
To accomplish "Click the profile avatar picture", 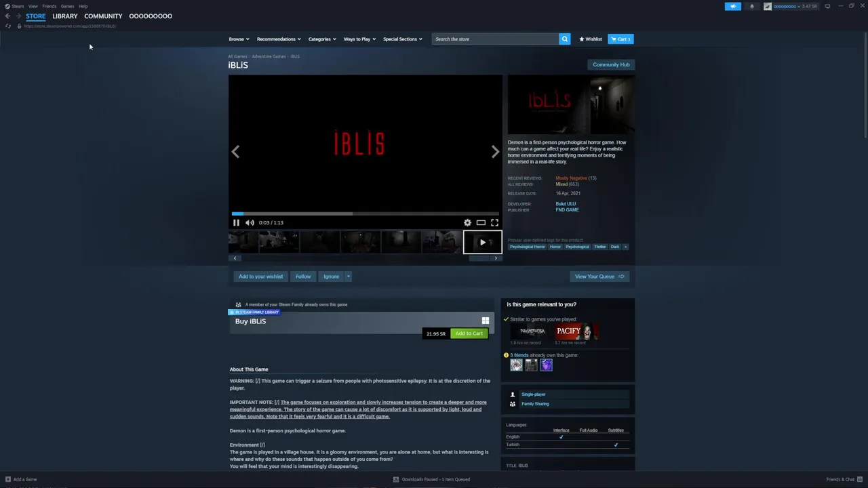I will click(768, 6).
